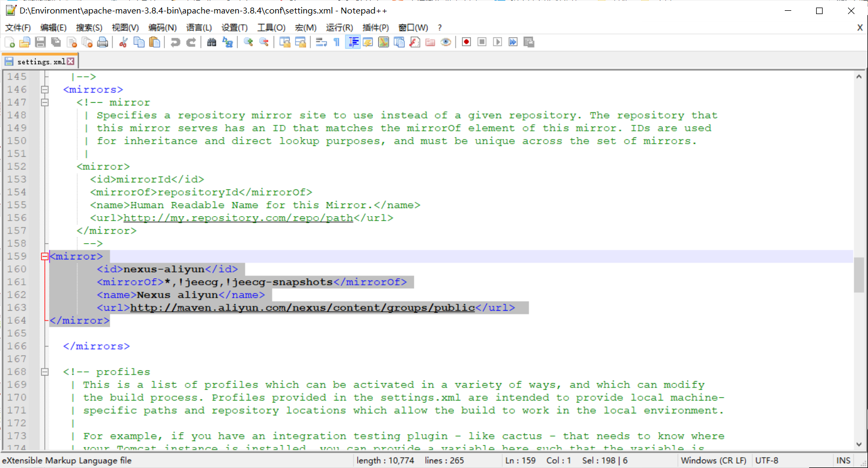Image resolution: width=868 pixels, height=468 pixels.
Task: Open the 设置(T) menu
Action: 235,28
